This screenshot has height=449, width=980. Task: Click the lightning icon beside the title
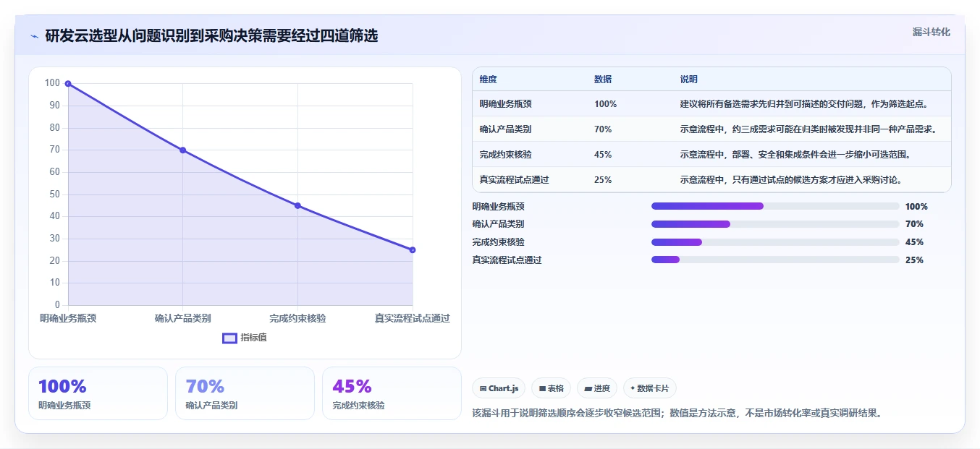[34, 36]
